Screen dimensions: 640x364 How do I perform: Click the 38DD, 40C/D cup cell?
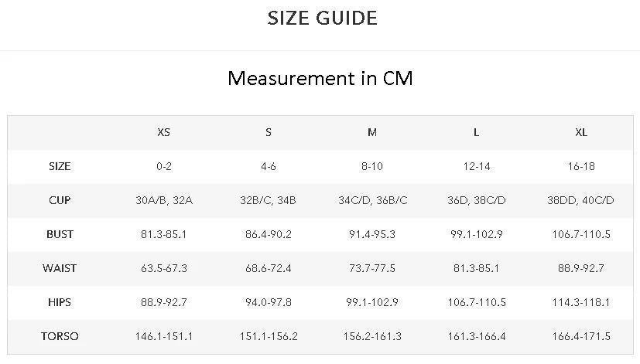coord(580,200)
